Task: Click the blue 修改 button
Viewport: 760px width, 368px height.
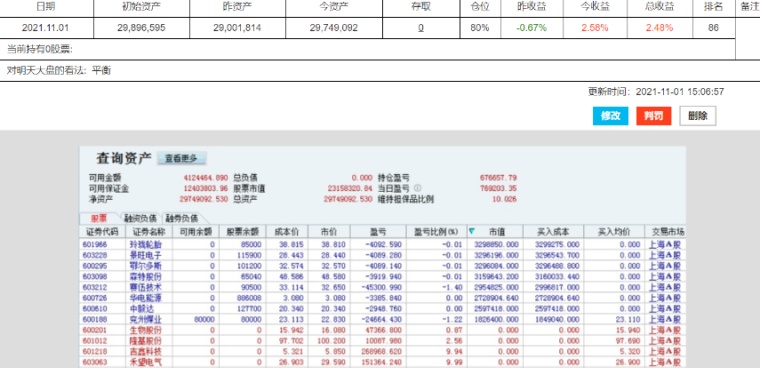Action: point(610,116)
